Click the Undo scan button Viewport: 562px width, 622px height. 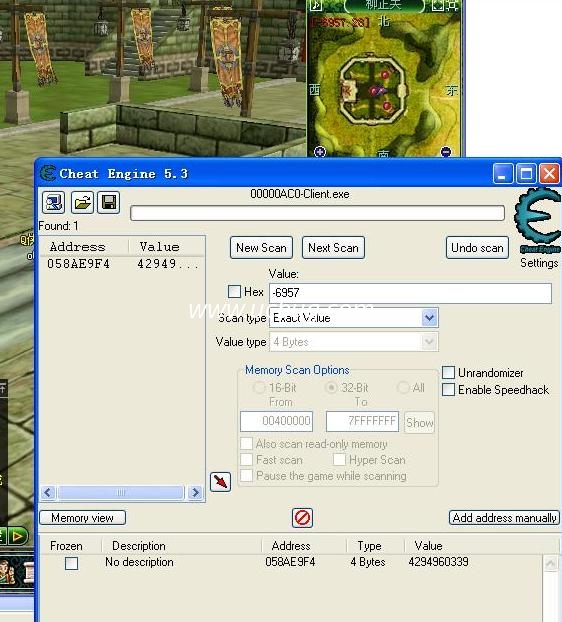[x=477, y=248]
